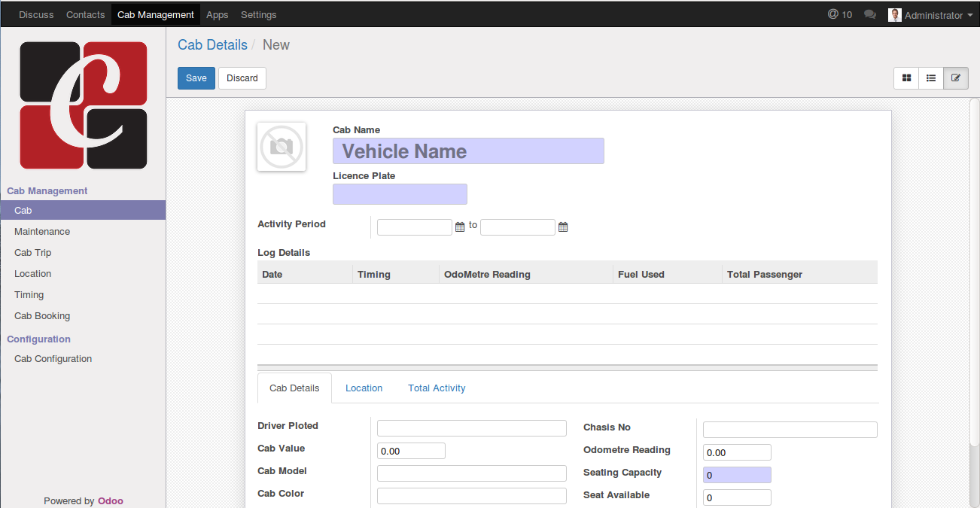Expand the Administrator user menu

pyautogui.click(x=931, y=15)
